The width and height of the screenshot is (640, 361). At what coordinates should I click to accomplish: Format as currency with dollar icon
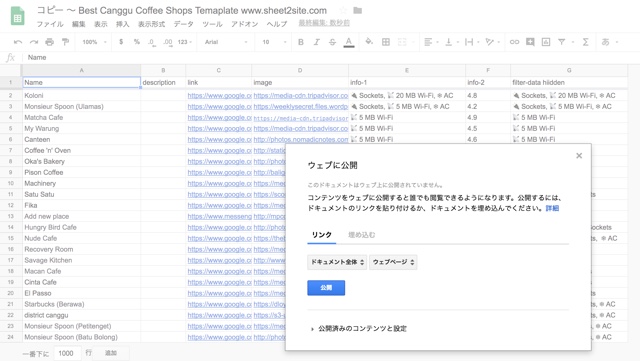coord(121,42)
